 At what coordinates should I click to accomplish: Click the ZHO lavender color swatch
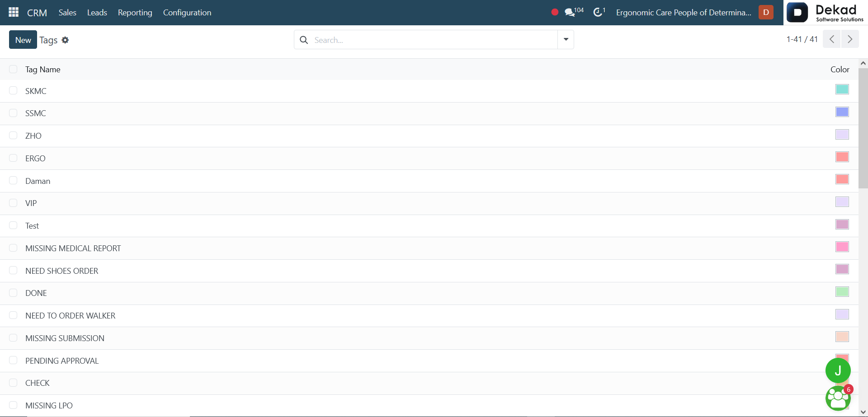842,135
